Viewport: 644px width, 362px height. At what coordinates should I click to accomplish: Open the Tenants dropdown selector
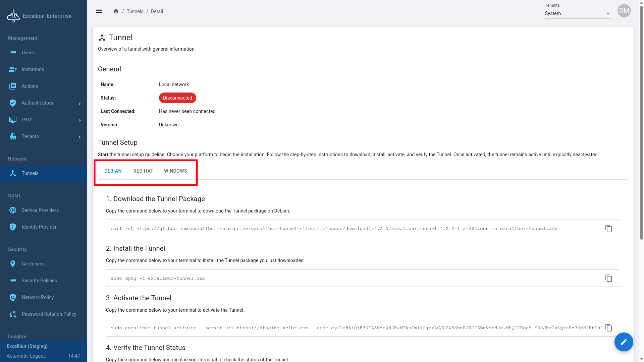coord(578,13)
